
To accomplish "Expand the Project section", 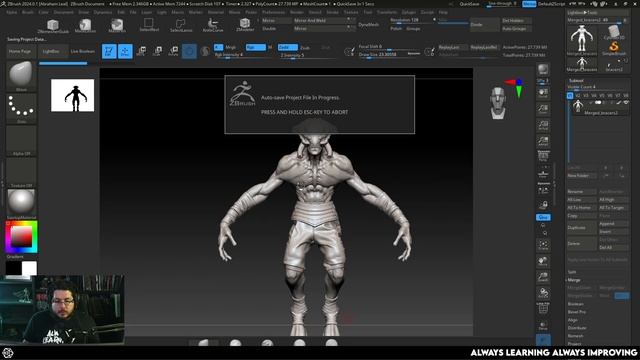I will tap(574, 344).
